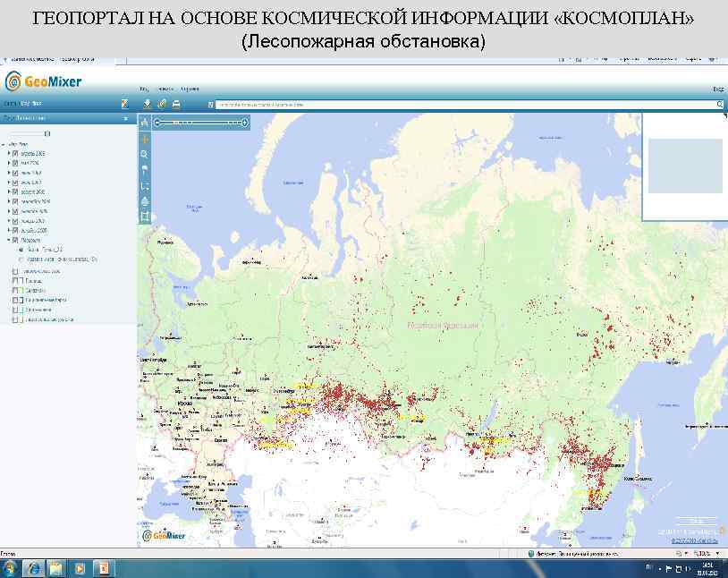
Task: Uncheck the Пожары group checkbox
Action: 15,240
